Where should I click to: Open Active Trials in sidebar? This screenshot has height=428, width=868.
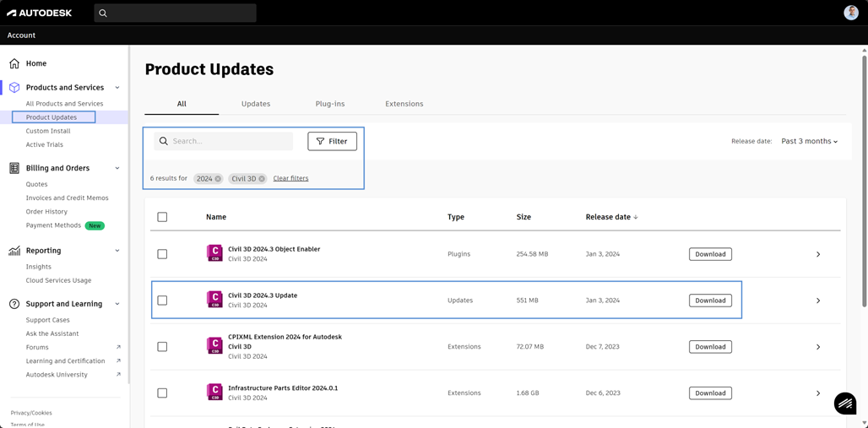[44, 144]
